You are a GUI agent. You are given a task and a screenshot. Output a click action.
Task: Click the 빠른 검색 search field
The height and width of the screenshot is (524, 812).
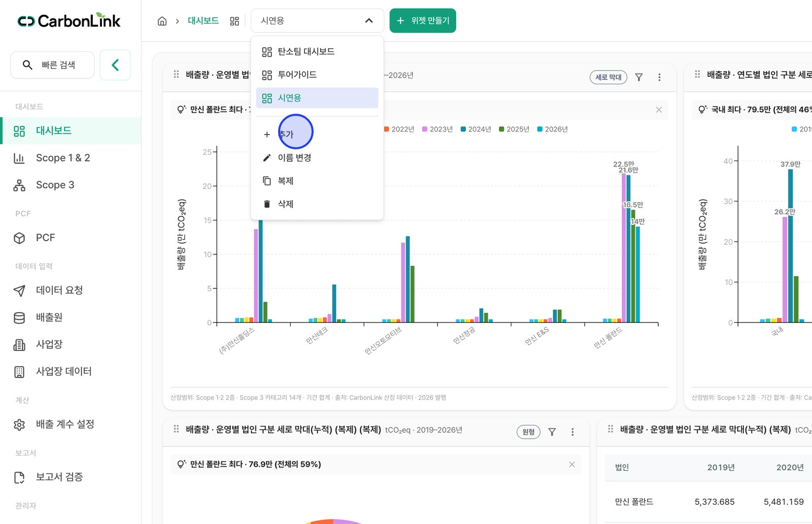pyautogui.click(x=53, y=65)
